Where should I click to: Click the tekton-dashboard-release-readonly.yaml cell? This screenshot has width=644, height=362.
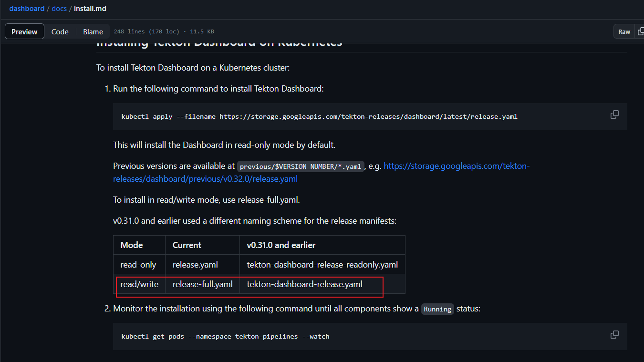click(x=322, y=265)
